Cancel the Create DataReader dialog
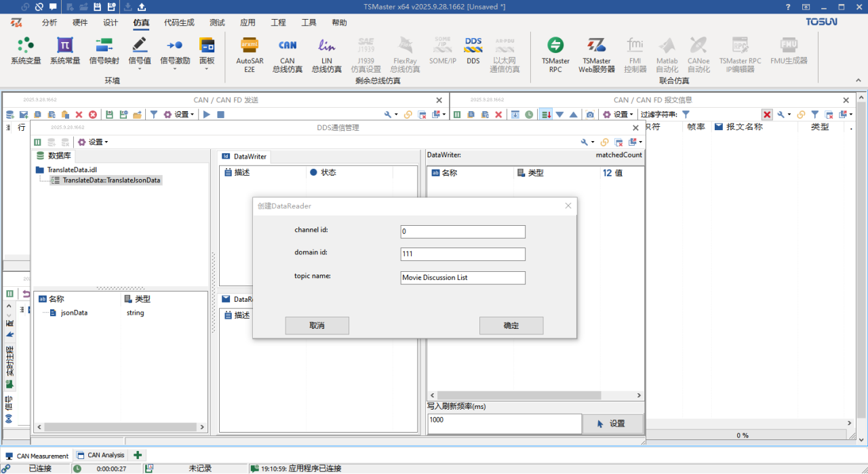Image resolution: width=868 pixels, height=474 pixels. point(317,325)
